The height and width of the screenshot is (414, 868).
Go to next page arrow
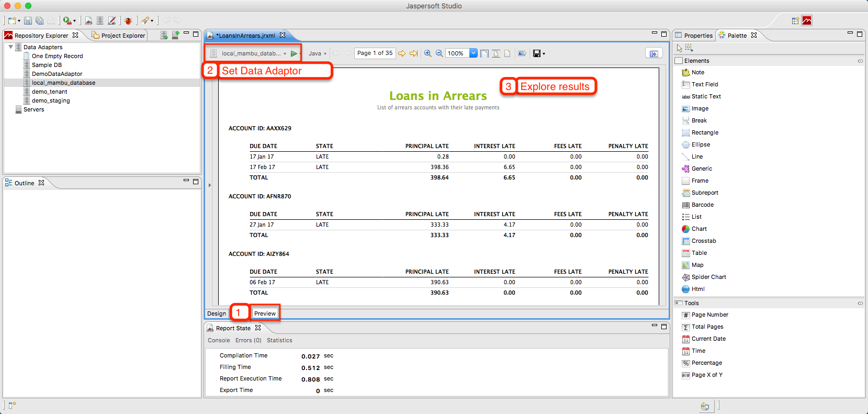(x=402, y=53)
